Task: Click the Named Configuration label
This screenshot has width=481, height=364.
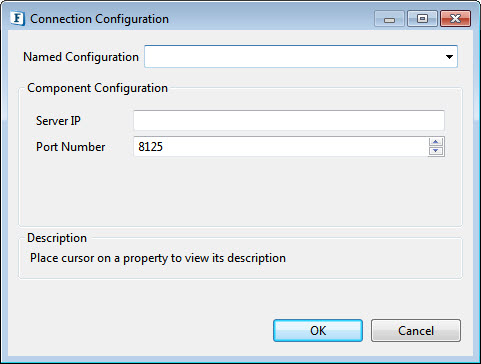Action: (81, 57)
